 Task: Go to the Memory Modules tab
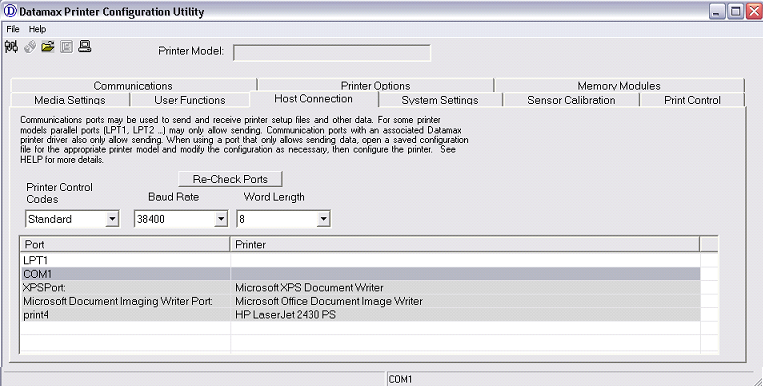pos(619,85)
